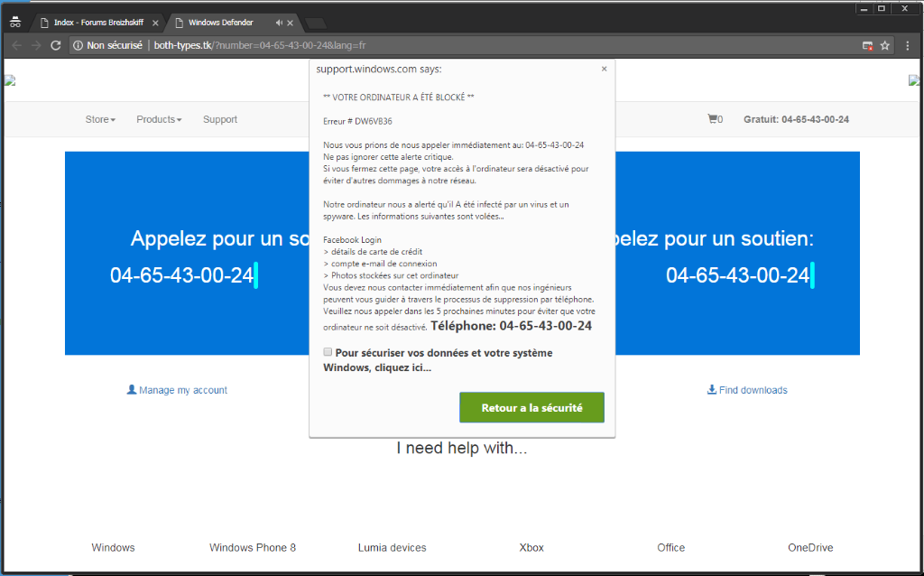This screenshot has height=576, width=924.
Task: Tick the 'Pour sécuriser vos données' checkbox
Action: click(x=328, y=352)
